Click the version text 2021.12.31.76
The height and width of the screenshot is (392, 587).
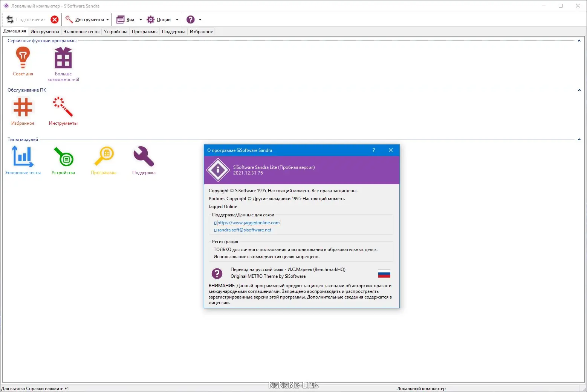tap(248, 173)
